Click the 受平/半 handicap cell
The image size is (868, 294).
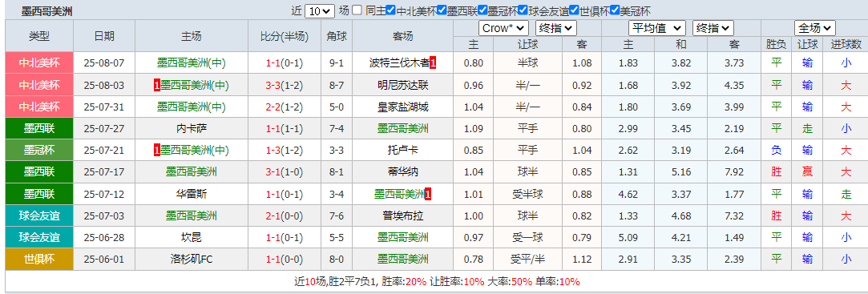click(527, 259)
